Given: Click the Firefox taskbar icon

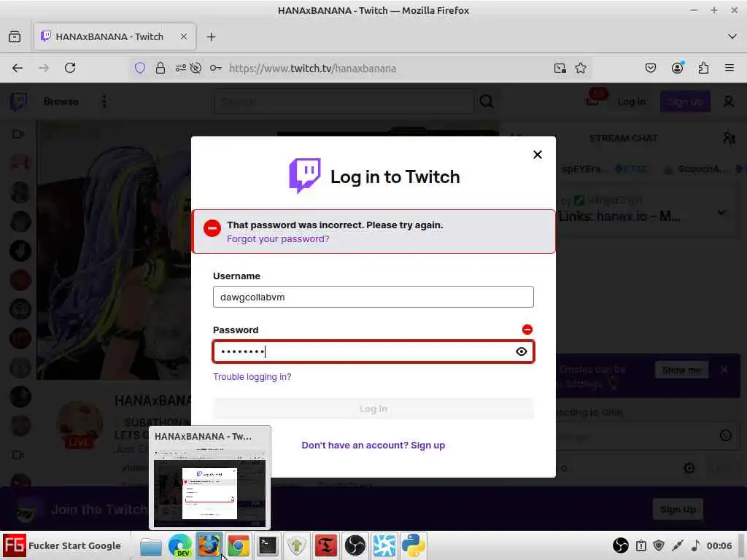Looking at the screenshot, I should pyautogui.click(x=209, y=545).
